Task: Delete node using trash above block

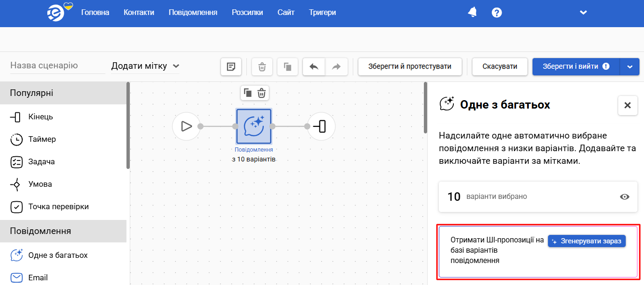Action: [x=262, y=93]
